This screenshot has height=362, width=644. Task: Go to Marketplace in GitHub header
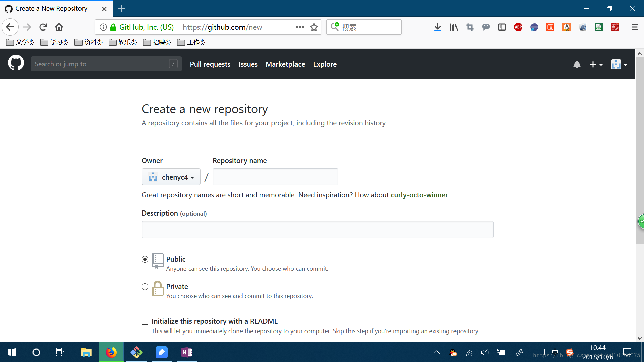(285, 64)
